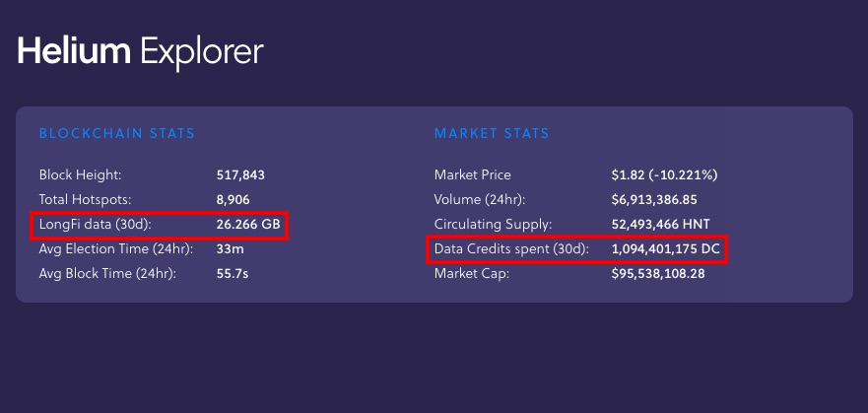Click the 55.7s block time value
Viewport: 868px width, 413px height.
(233, 273)
